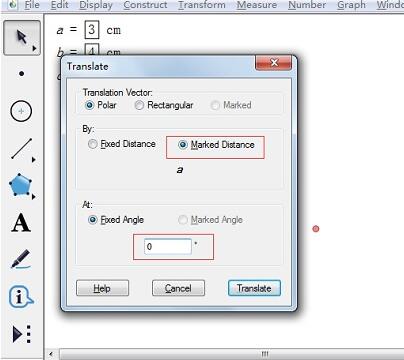The width and height of the screenshot is (404, 360).
Task: Expand Arrow tool flyout triangle
Action: point(34,49)
